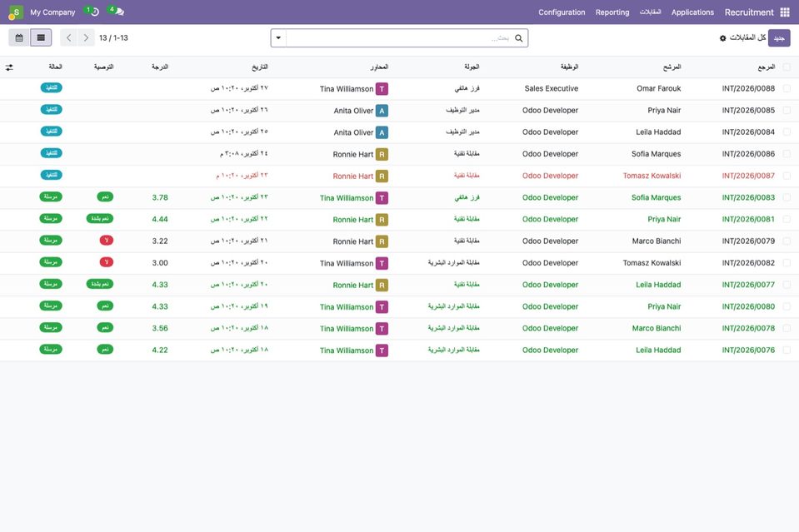This screenshot has width=799, height=532.
Task: Switch to list view
Action: 41,37
